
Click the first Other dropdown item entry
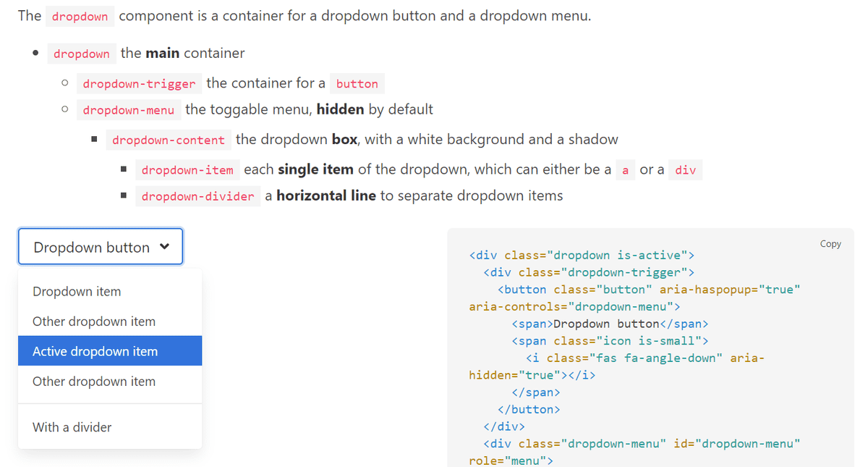click(x=93, y=321)
